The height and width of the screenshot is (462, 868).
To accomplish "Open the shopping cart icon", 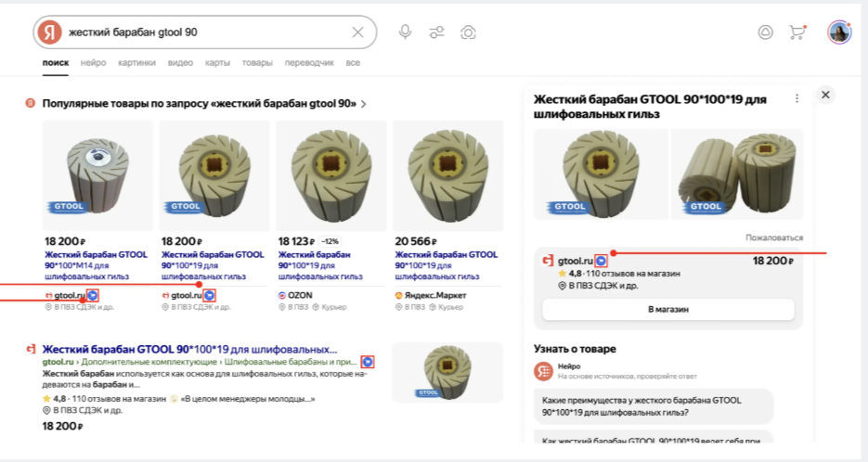I will pyautogui.click(x=797, y=32).
